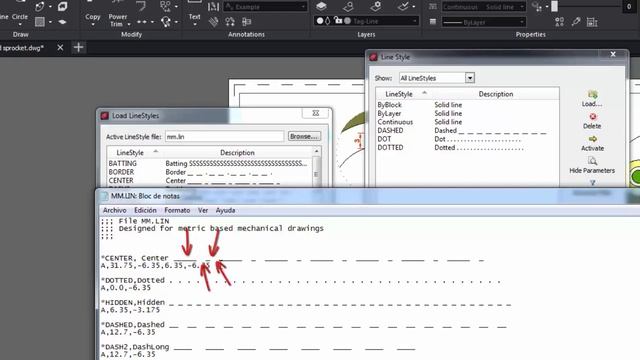
Task: Close the sprocket.dwg tab
Action: click(x=60, y=48)
